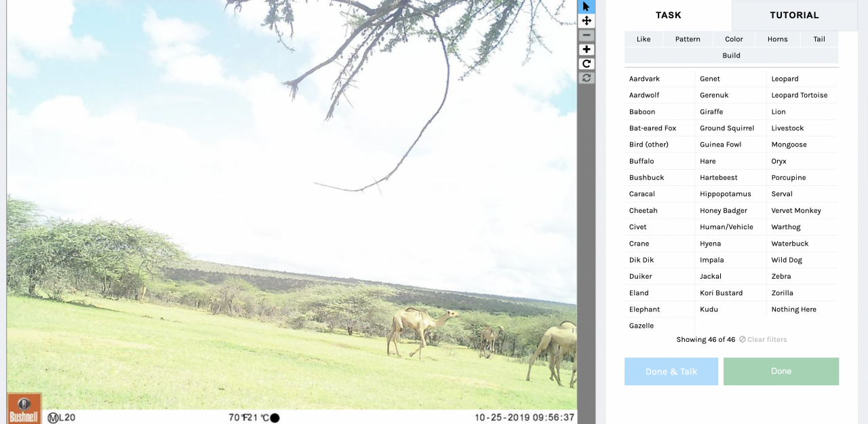Select Porcupine from the list
Viewport: 868px width, 424px height.
(x=803, y=178)
